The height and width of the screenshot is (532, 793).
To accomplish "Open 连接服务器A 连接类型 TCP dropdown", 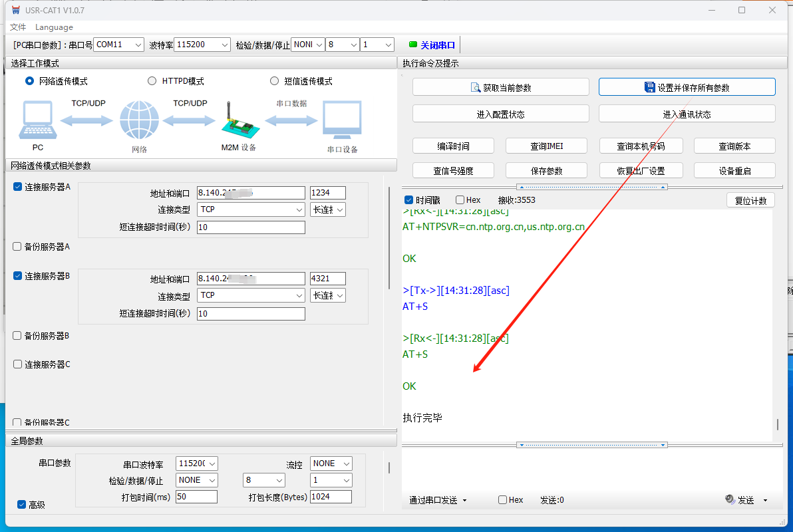I will point(251,209).
